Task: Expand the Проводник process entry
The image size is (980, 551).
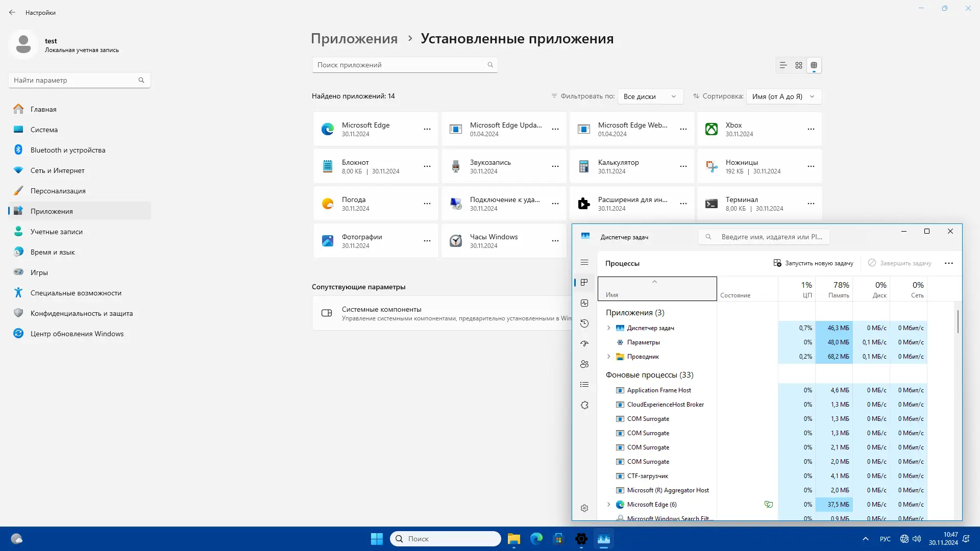Action: (x=608, y=357)
